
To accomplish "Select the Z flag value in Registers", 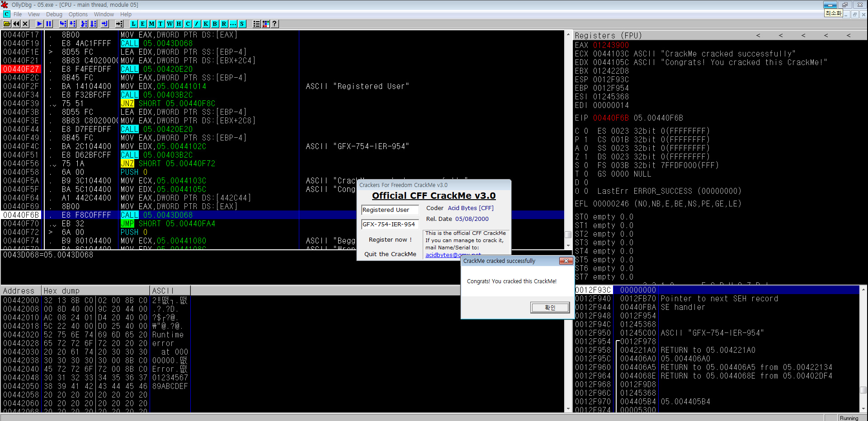I will point(586,157).
